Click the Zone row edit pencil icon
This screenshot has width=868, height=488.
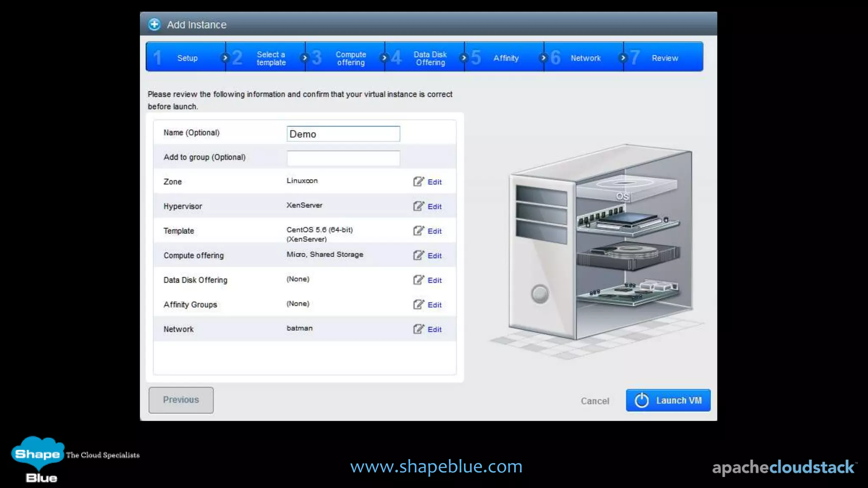point(418,181)
